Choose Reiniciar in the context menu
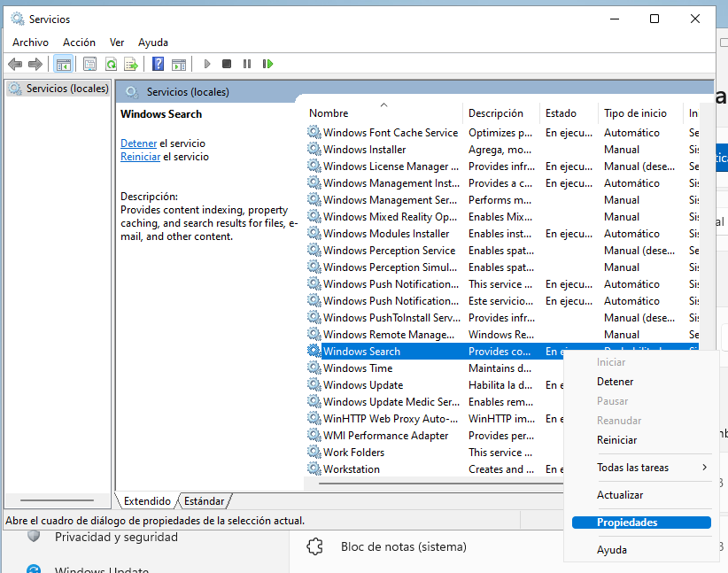728x573 pixels. point(617,440)
